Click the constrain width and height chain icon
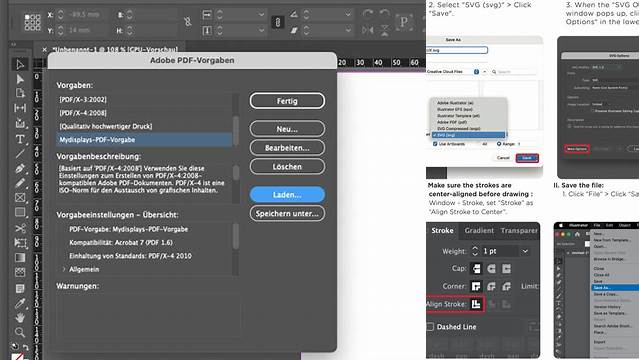The height and width of the screenshot is (360, 639). pos(187,22)
